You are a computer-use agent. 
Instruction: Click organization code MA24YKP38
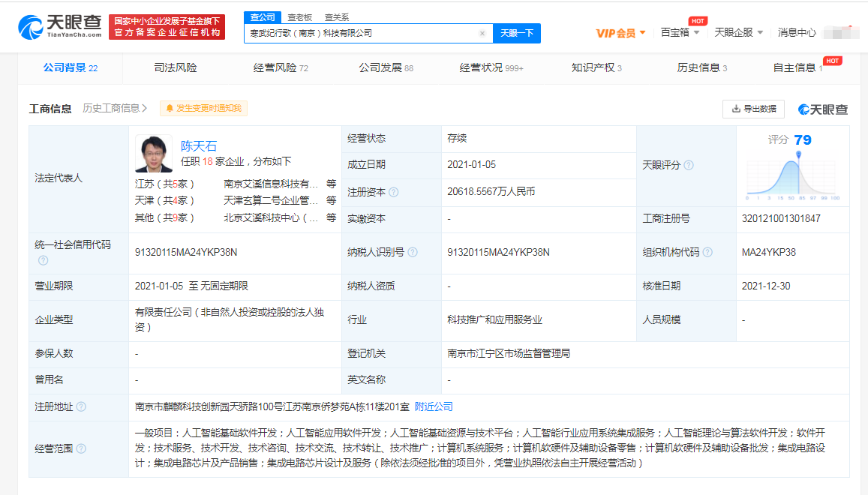[x=769, y=253]
